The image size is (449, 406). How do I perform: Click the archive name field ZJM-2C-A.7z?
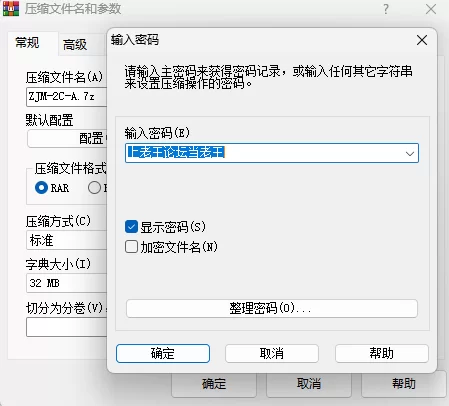click(x=67, y=97)
